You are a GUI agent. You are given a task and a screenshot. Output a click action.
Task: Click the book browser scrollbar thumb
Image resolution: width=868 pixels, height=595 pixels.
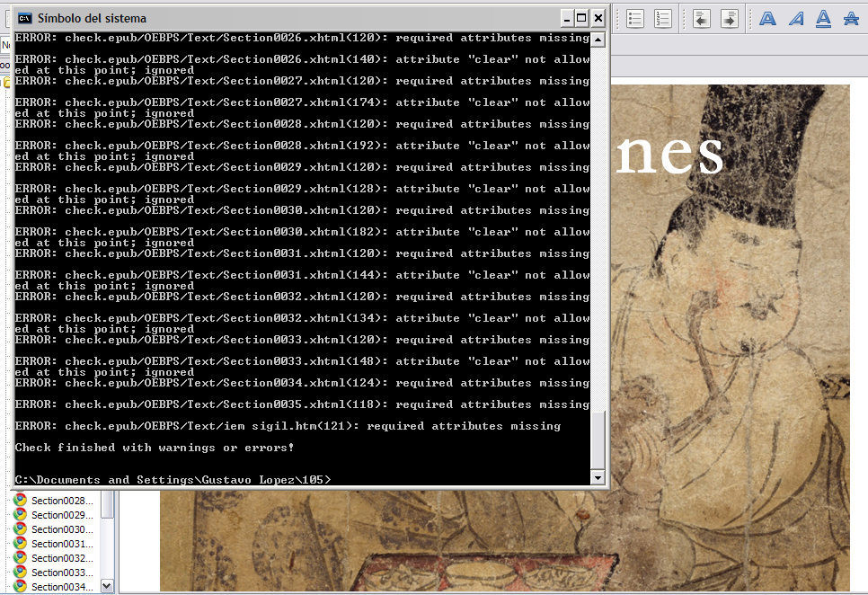[x=108, y=505]
